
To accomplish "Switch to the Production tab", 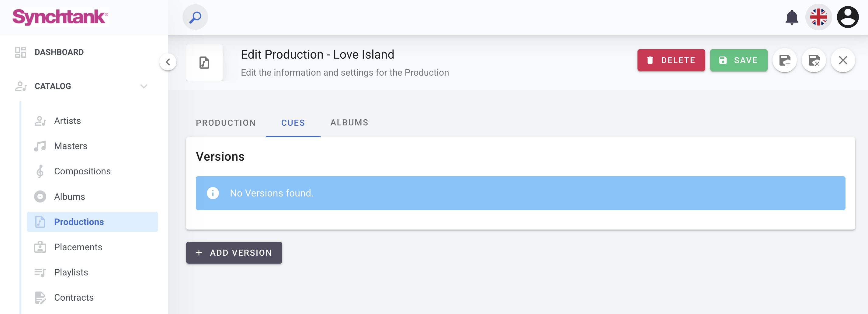I will (226, 123).
